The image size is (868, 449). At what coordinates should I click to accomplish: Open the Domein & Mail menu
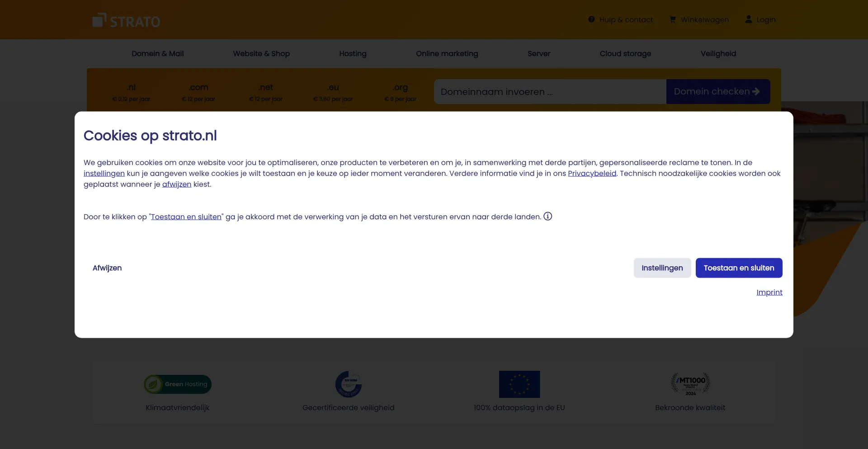pyautogui.click(x=157, y=54)
